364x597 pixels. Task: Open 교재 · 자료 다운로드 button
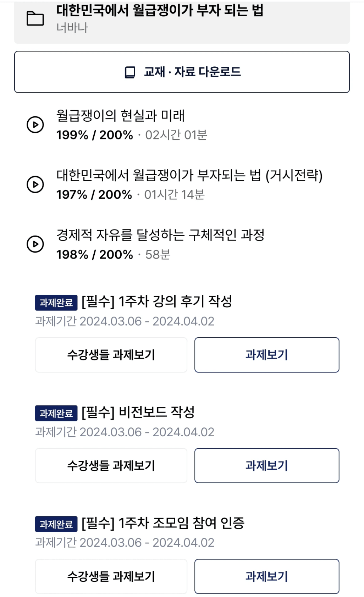pyautogui.click(x=182, y=72)
